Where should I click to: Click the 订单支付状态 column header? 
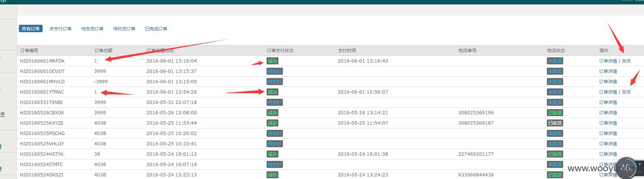pyautogui.click(x=280, y=51)
